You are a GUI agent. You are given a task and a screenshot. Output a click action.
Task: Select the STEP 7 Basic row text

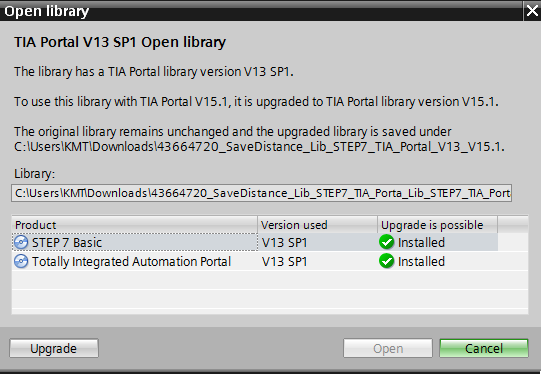click(67, 243)
